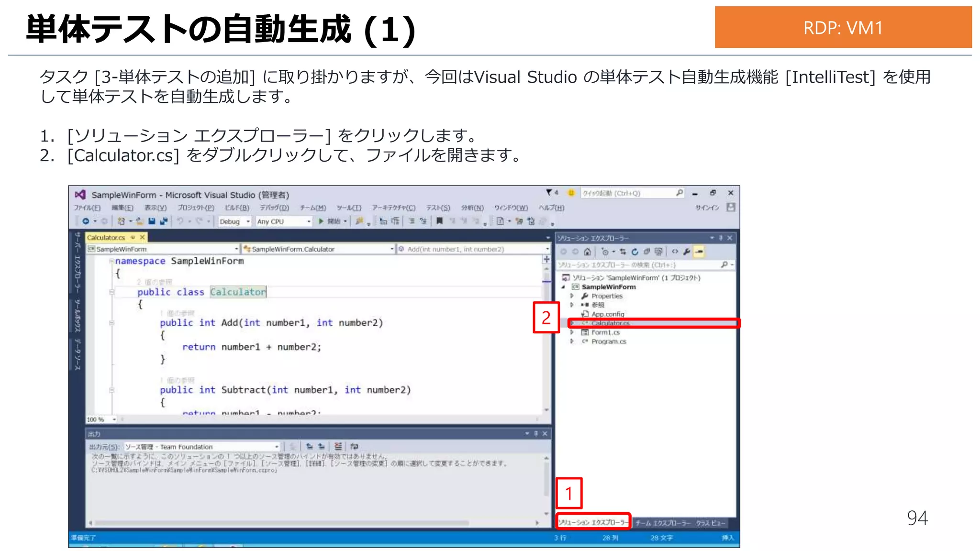Switch to the ソリューション エクスプローラー bottom tab
This screenshot has width=980, height=551.
[593, 522]
